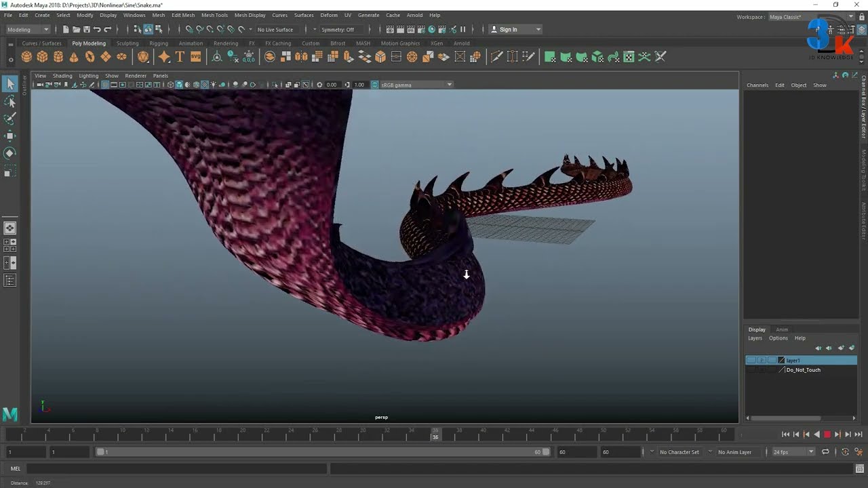Toggle visibility box of layer1
This screenshot has width=868, height=488.
[751, 361]
